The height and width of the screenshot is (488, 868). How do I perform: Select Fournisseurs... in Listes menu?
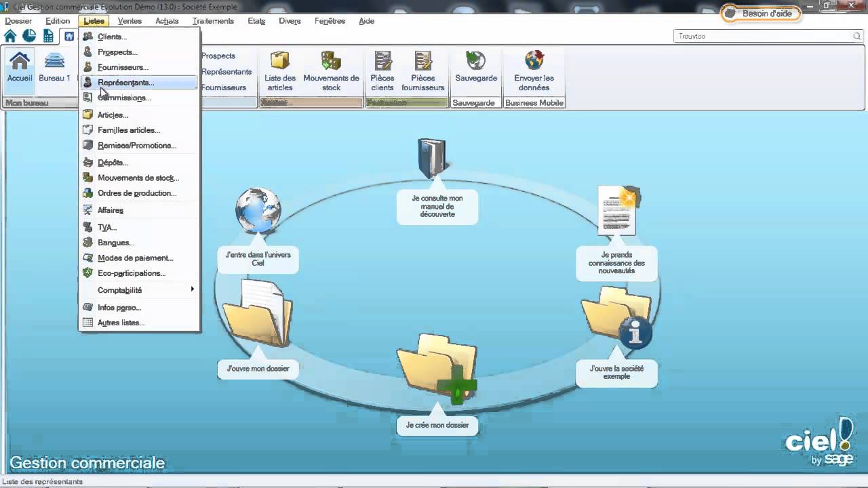(x=139, y=67)
